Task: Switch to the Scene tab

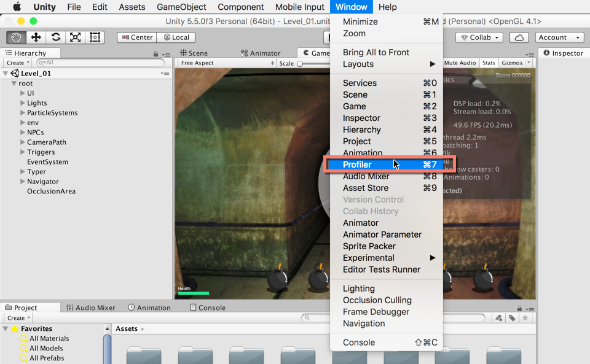Action: (194, 53)
